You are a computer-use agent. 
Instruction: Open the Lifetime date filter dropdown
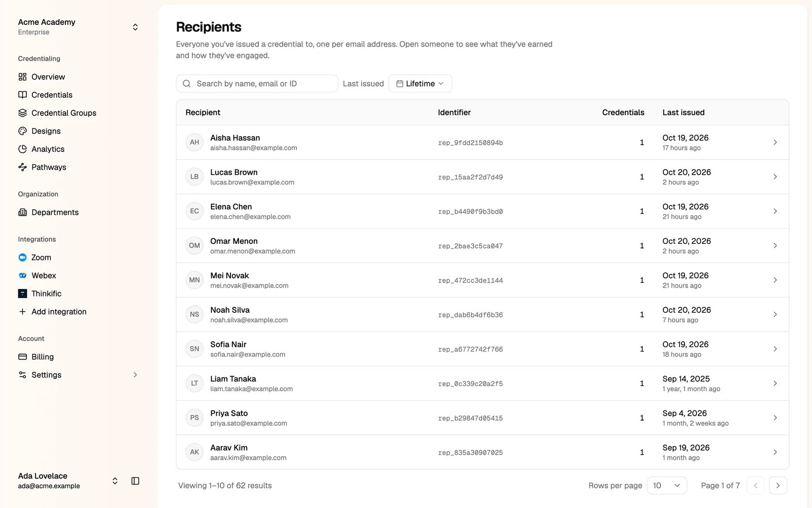(420, 84)
